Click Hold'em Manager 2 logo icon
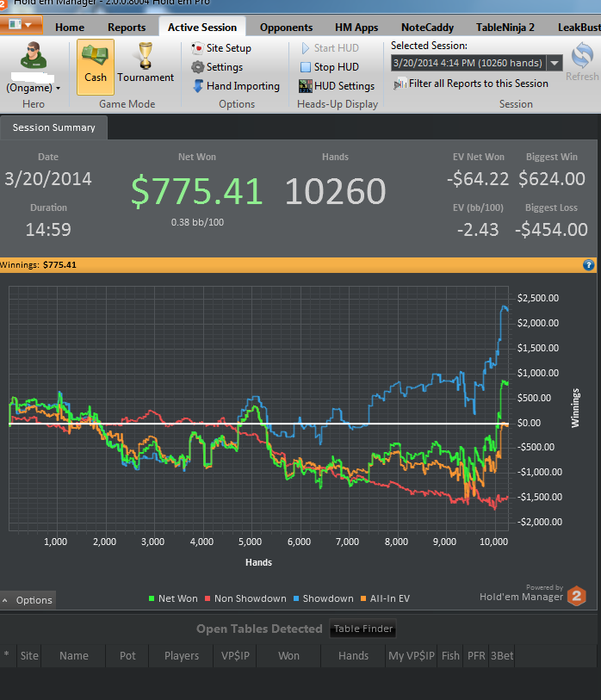Screen dimensions: 601x700 (x=577, y=596)
